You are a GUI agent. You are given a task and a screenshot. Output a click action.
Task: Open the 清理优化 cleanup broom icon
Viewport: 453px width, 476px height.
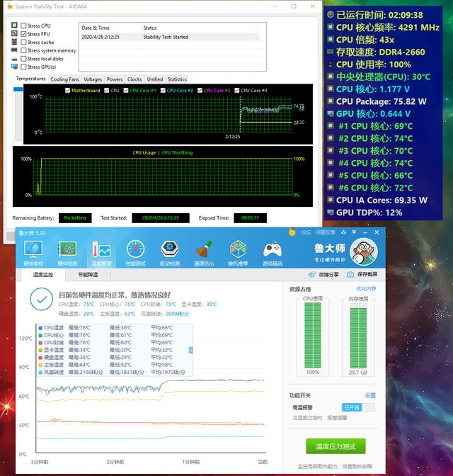click(203, 251)
